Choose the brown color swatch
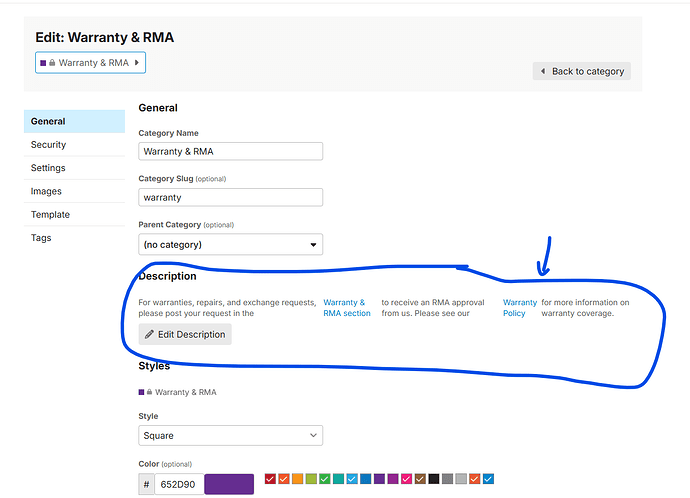The height and width of the screenshot is (498, 690). [420, 479]
